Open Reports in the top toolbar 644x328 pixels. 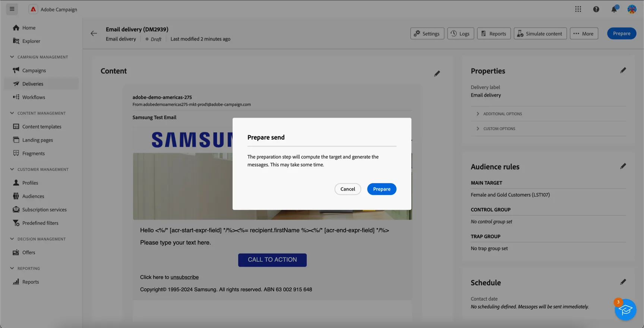[494, 34]
